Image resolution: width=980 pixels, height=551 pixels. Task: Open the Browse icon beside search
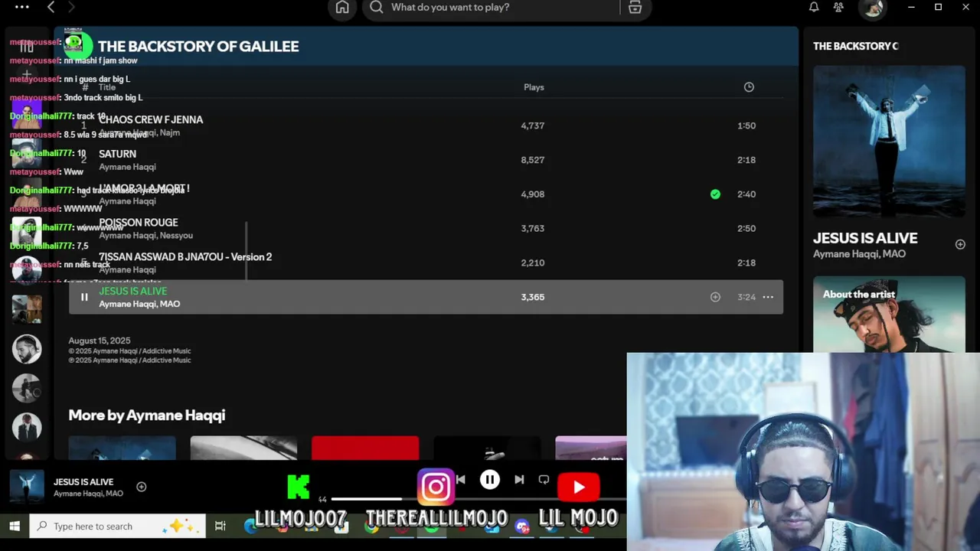[635, 7]
